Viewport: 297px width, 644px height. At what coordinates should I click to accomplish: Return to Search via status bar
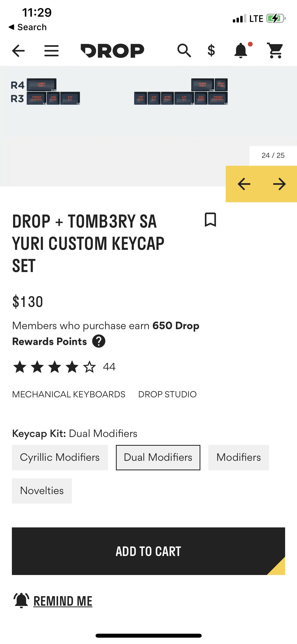pyautogui.click(x=27, y=27)
